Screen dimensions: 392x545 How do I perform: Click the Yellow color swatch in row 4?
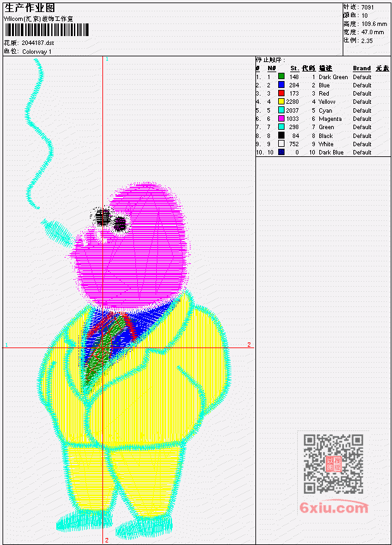coord(281,101)
